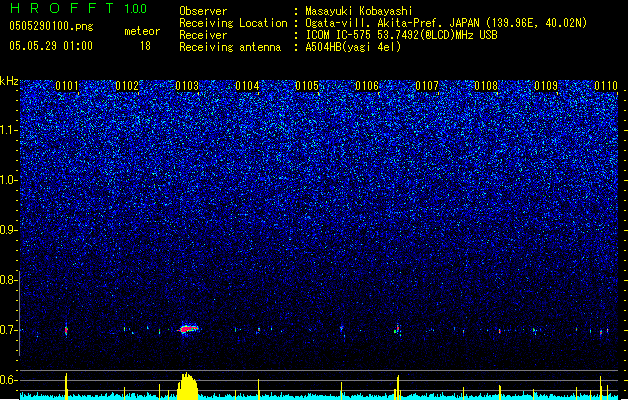Click the 'Receiving Location' label
Viewport: 629px width, 400px height.
tap(233, 23)
